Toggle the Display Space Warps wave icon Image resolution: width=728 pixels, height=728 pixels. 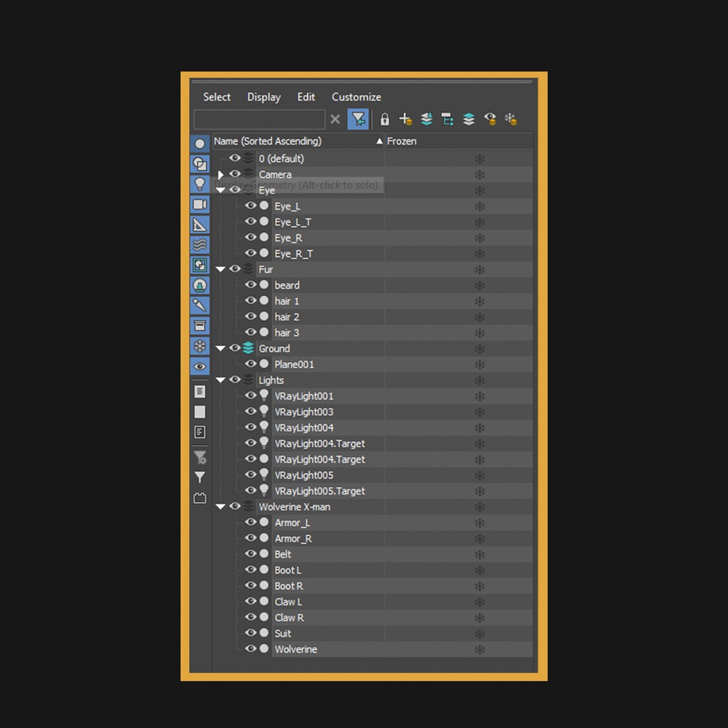coord(200,245)
